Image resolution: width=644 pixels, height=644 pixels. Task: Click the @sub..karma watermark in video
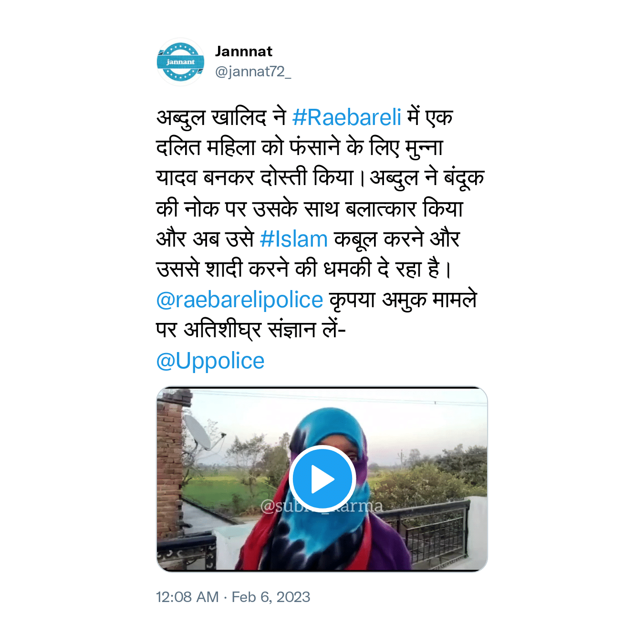pos(322,506)
